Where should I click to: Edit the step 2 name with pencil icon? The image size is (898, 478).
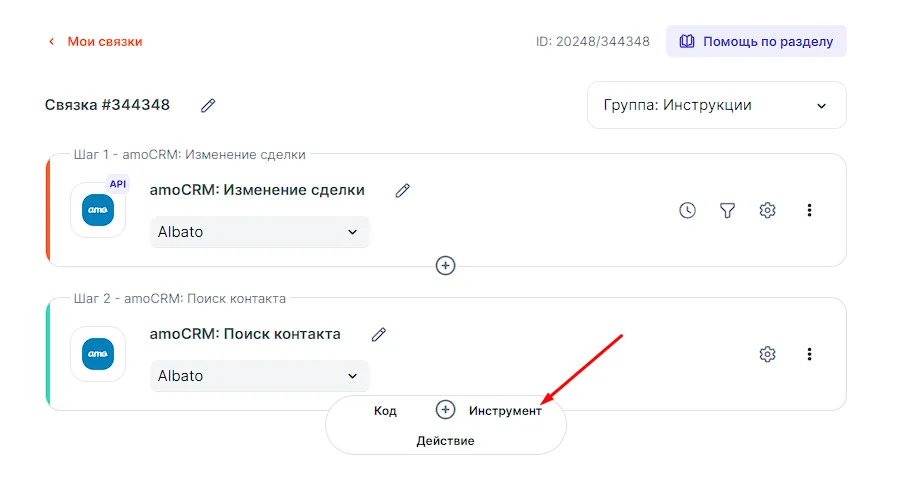(x=378, y=334)
